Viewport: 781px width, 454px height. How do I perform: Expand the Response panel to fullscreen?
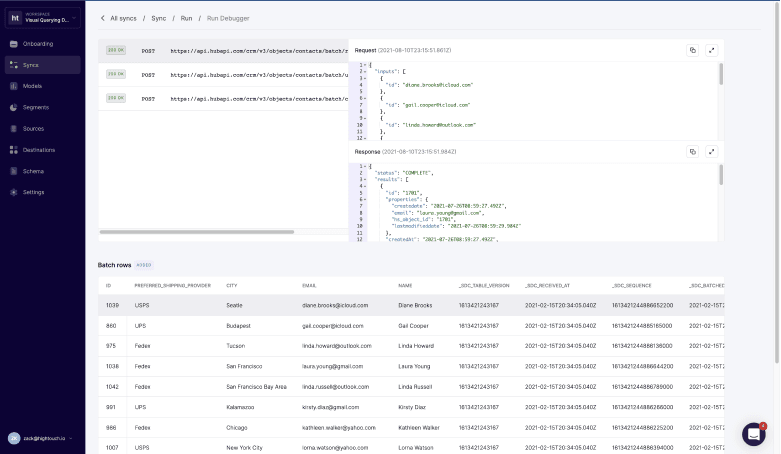click(712, 151)
